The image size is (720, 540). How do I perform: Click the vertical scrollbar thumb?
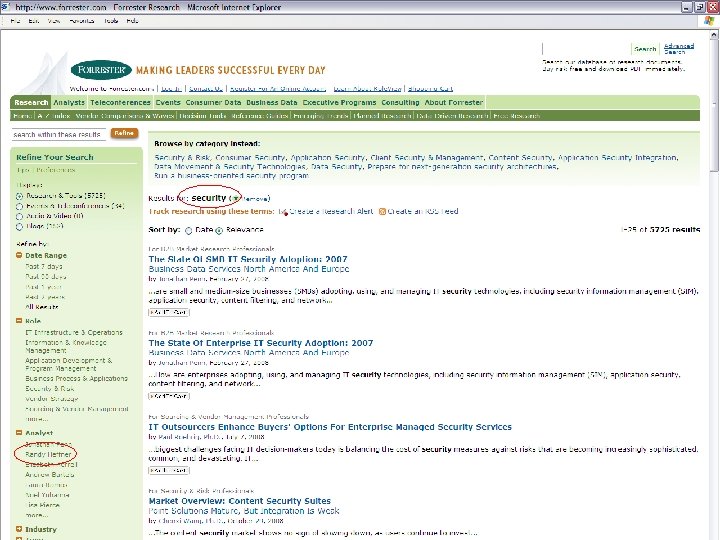coord(714,106)
